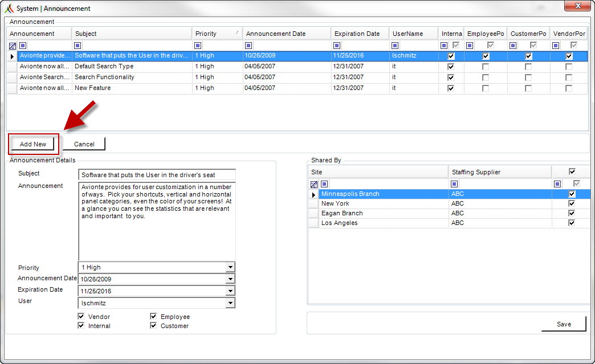Open the Priority dropdown

point(230,267)
